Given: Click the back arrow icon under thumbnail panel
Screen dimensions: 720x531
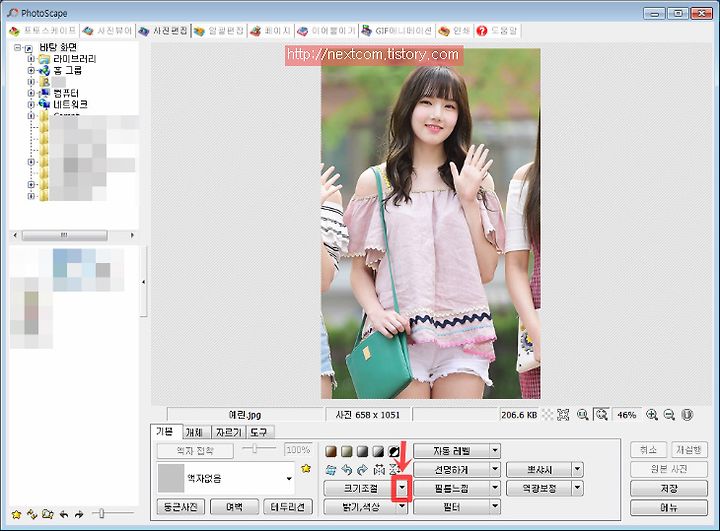Looking at the screenshot, I should (x=63, y=514).
